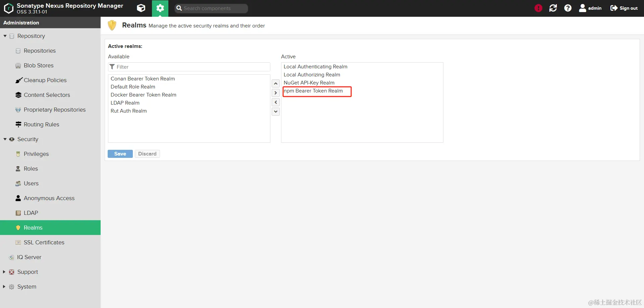Viewport: 644px width, 308px height.
Task: Click the Blob Stores drive icon
Action: click(18, 65)
